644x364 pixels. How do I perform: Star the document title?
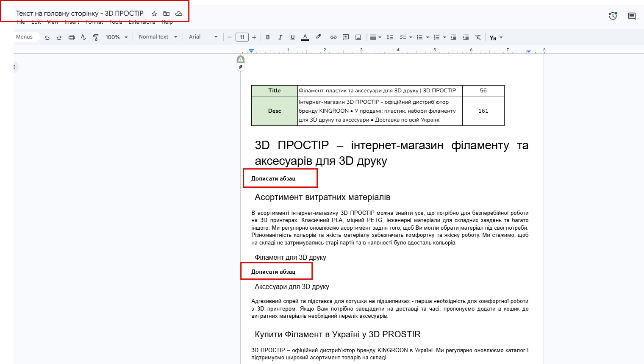click(154, 14)
